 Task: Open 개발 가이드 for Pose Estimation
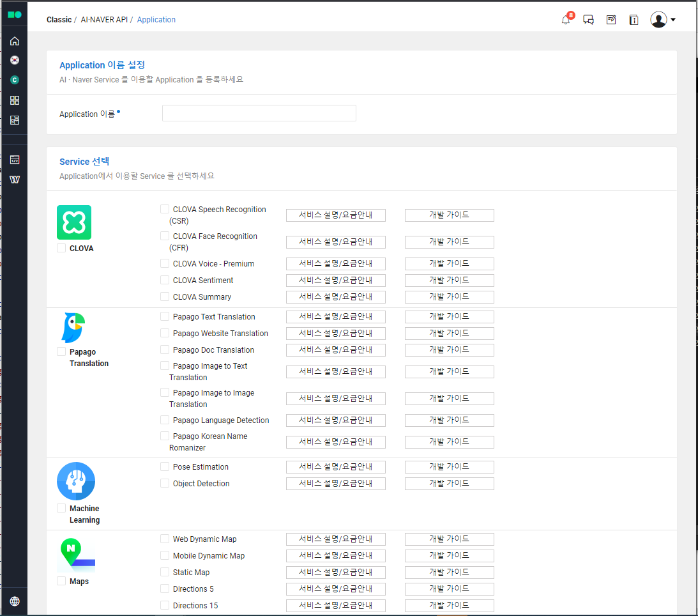click(x=449, y=466)
